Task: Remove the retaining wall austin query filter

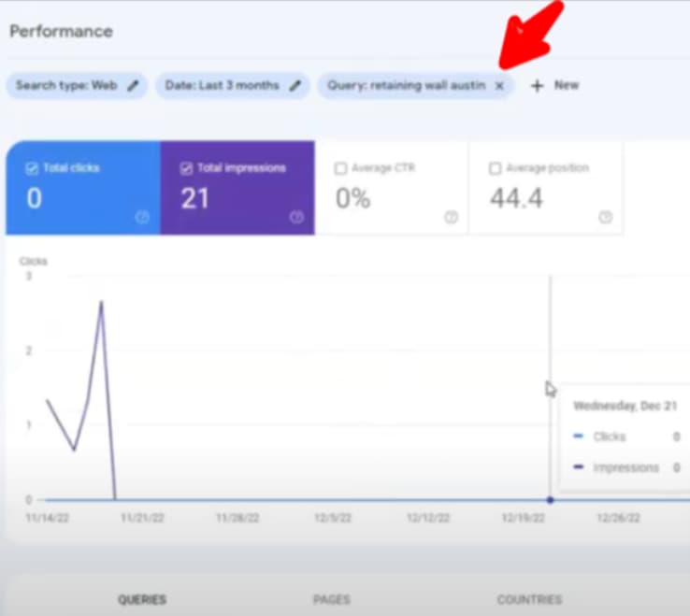Action: (499, 86)
